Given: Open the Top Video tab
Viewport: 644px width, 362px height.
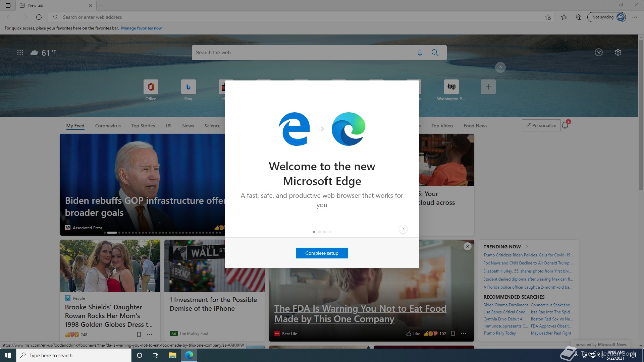Looking at the screenshot, I should point(442,126).
